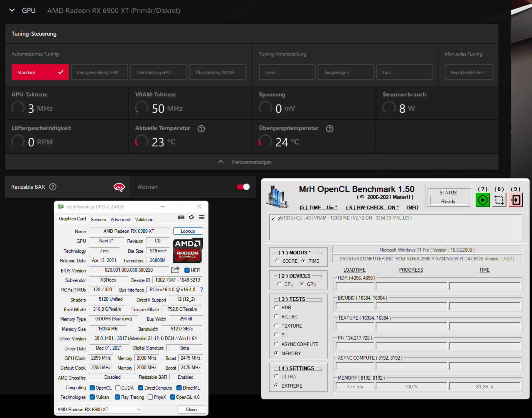Select the BICUBIC test radio button
532x418 pixels.
click(x=276, y=316)
